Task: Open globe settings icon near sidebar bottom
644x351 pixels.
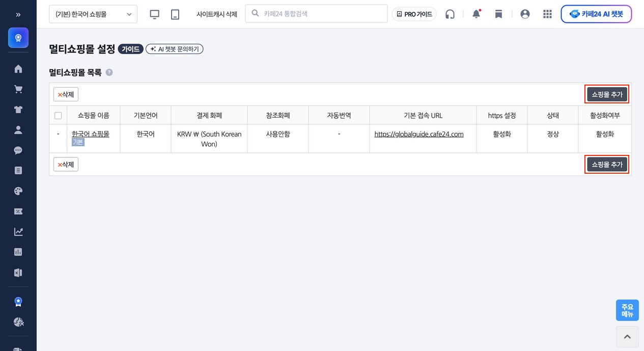Action: 18,322
